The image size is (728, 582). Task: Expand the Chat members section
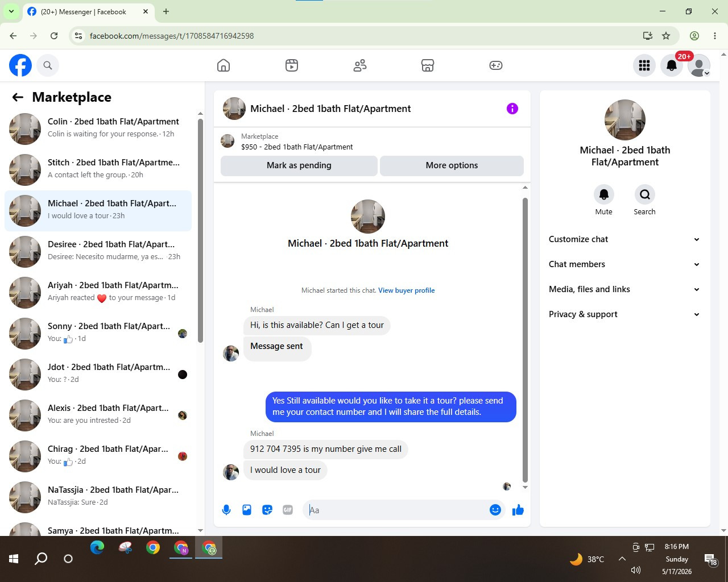(x=624, y=264)
